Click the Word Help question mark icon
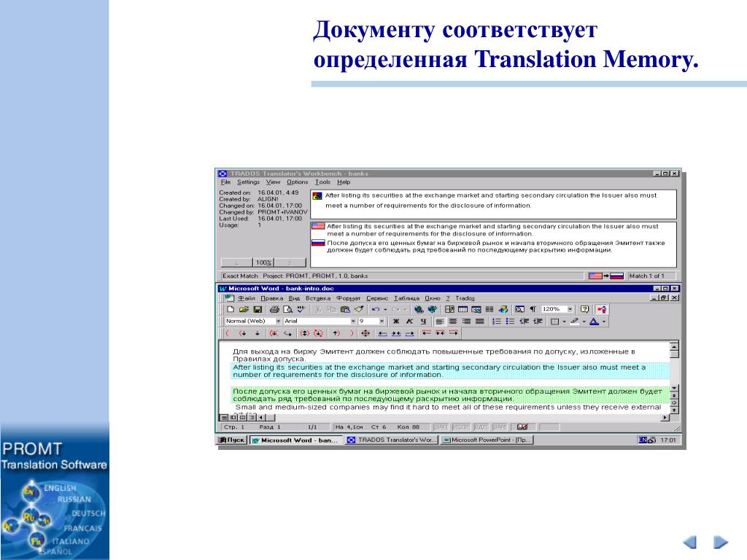747x560 pixels. (x=584, y=309)
